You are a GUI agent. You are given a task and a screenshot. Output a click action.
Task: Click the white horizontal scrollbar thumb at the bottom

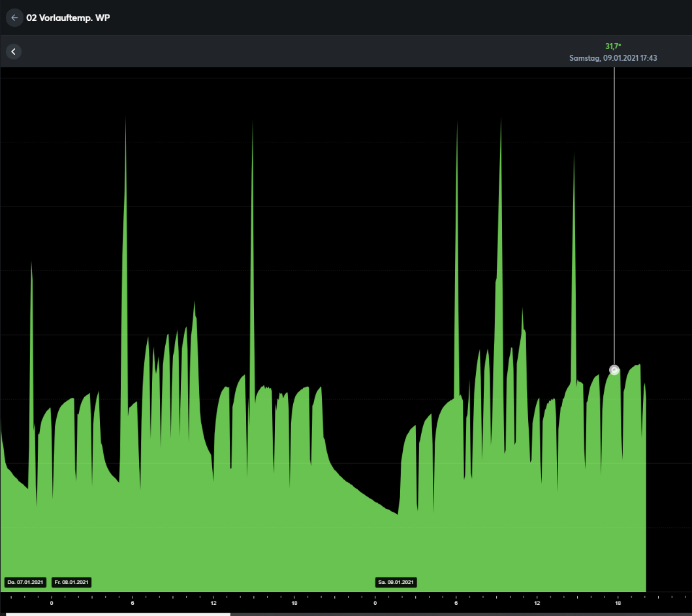click(118, 613)
